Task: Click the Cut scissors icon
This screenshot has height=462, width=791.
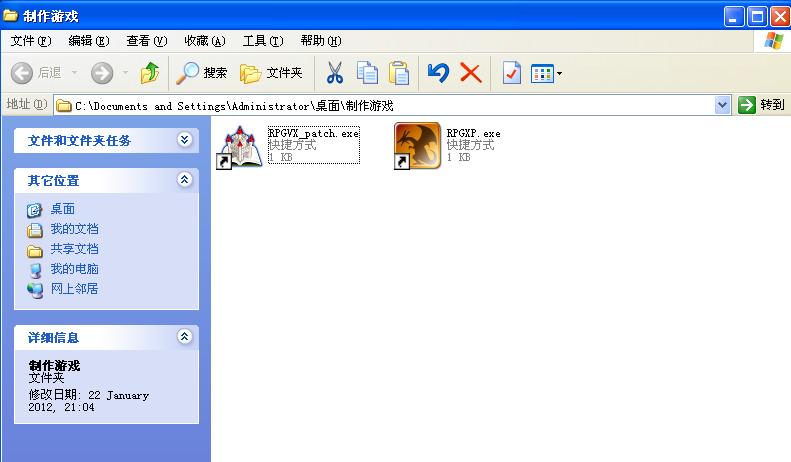Action: (334, 73)
